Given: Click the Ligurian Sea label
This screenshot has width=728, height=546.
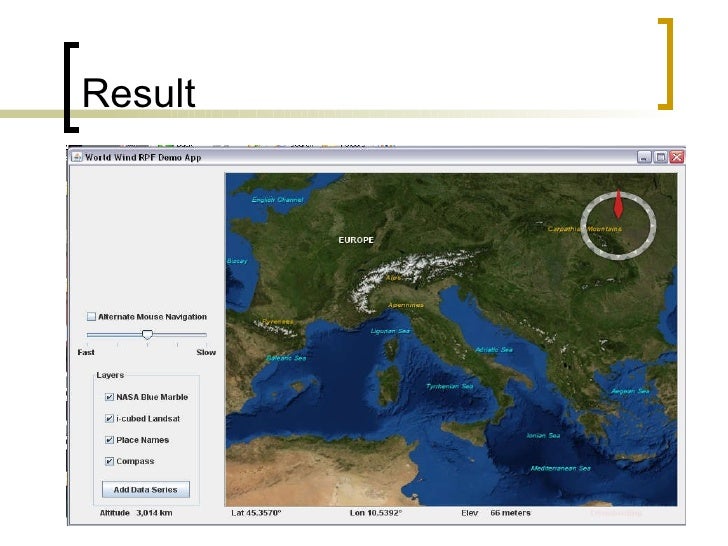Looking at the screenshot, I should point(390,331).
